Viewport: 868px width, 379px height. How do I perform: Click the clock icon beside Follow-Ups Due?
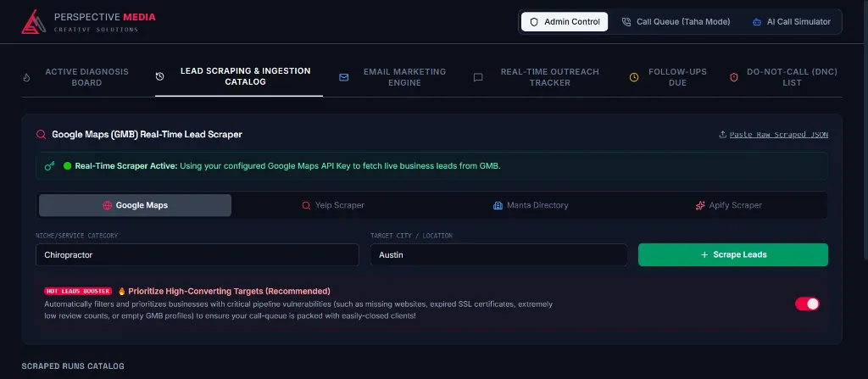tap(634, 77)
